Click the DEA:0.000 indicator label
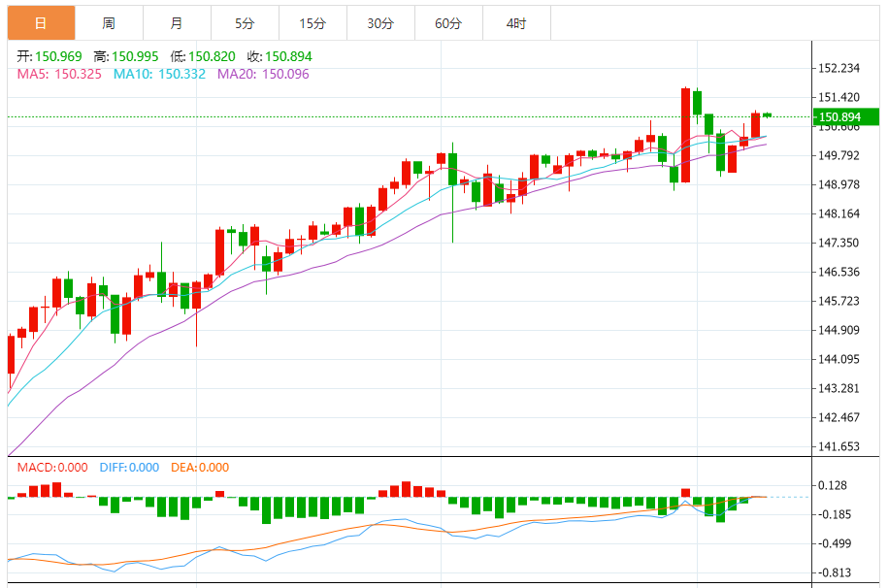 (200, 468)
